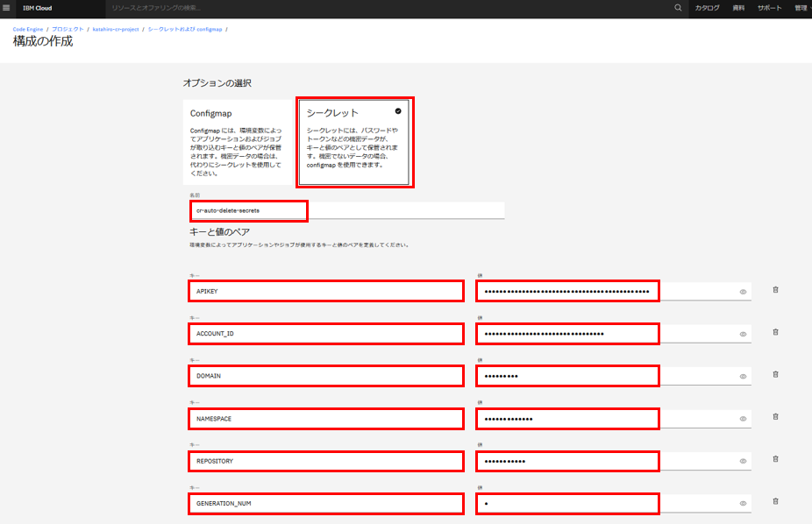Delete the ACCOUNT_ID row with trash icon

(x=775, y=332)
